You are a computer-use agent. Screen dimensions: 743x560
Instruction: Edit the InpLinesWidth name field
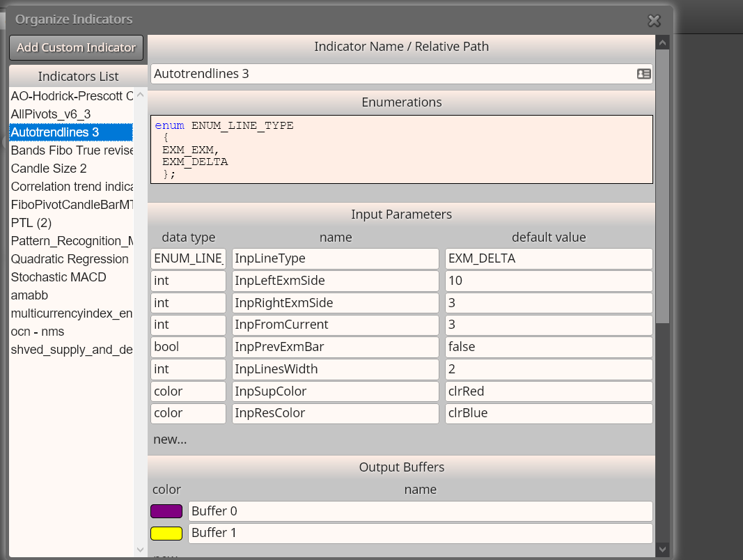335,369
